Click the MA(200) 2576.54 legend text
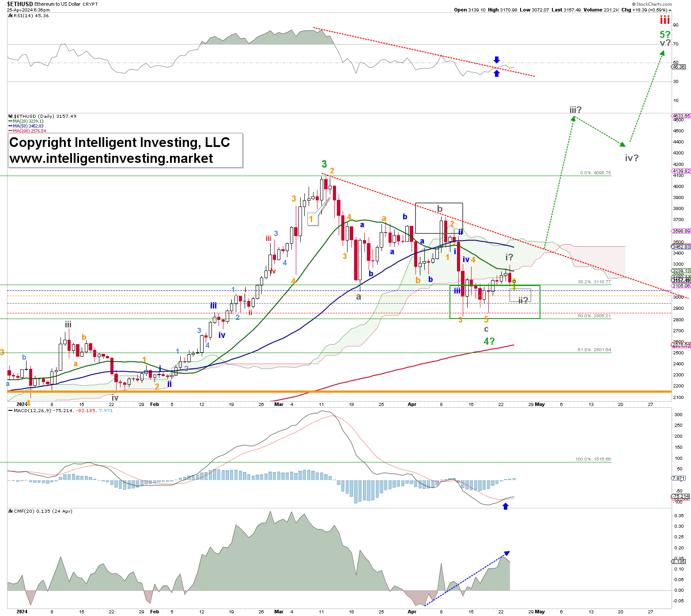This screenshot has width=691, height=616. [29, 131]
